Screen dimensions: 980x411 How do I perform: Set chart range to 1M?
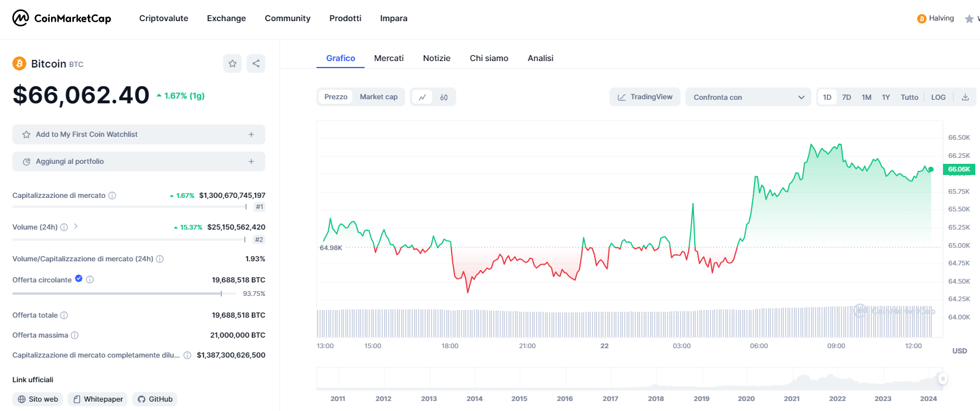click(x=867, y=97)
